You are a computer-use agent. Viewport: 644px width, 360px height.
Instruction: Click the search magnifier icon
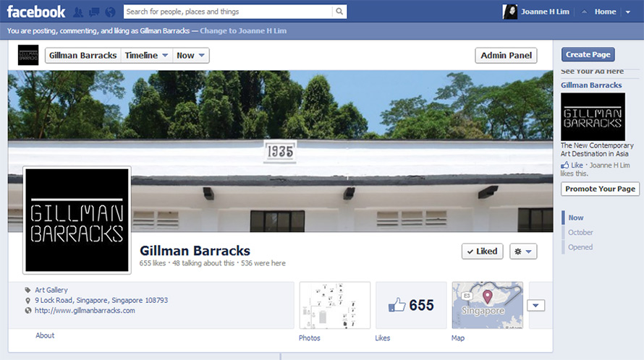[x=339, y=12]
